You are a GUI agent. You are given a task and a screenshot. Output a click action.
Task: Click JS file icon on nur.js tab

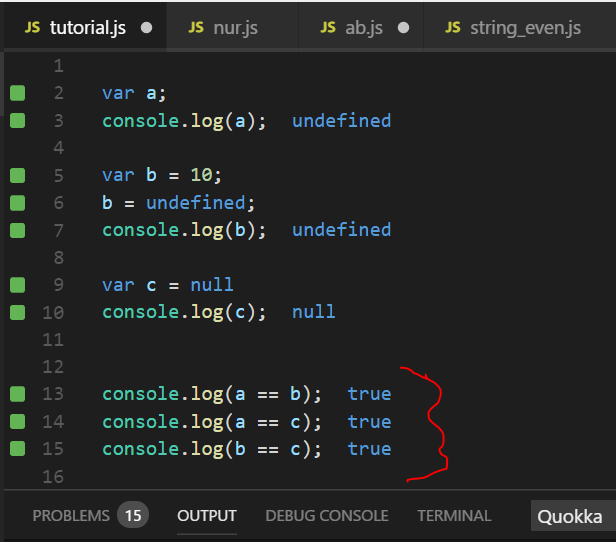[196, 27]
